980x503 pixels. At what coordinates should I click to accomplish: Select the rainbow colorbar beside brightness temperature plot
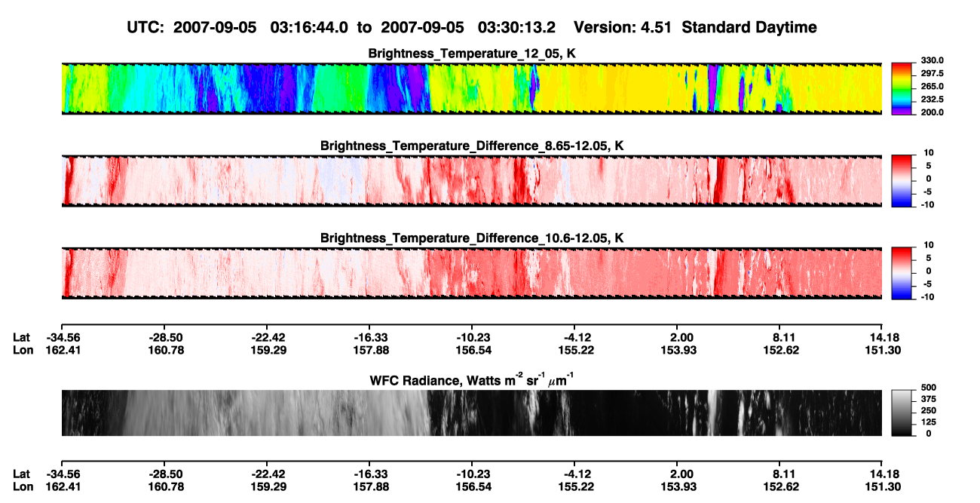coord(902,88)
